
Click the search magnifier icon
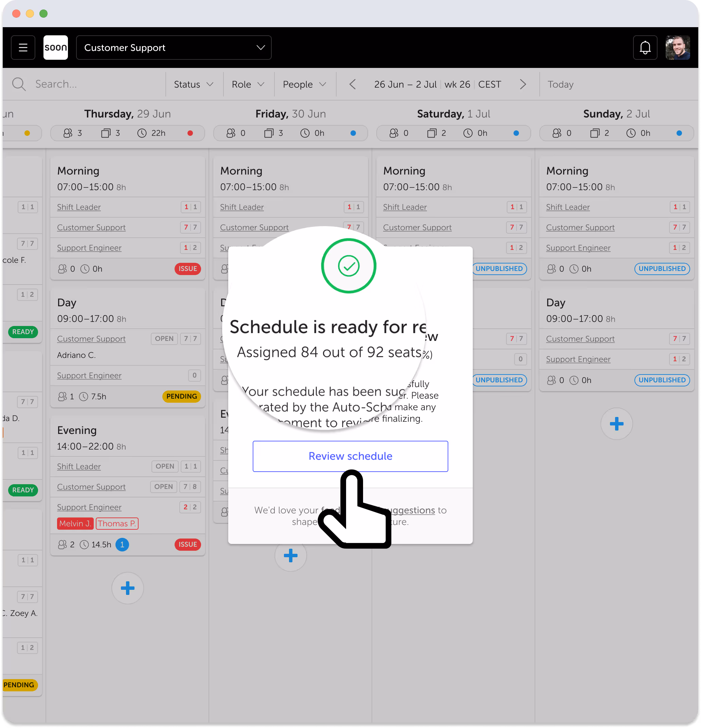19,84
